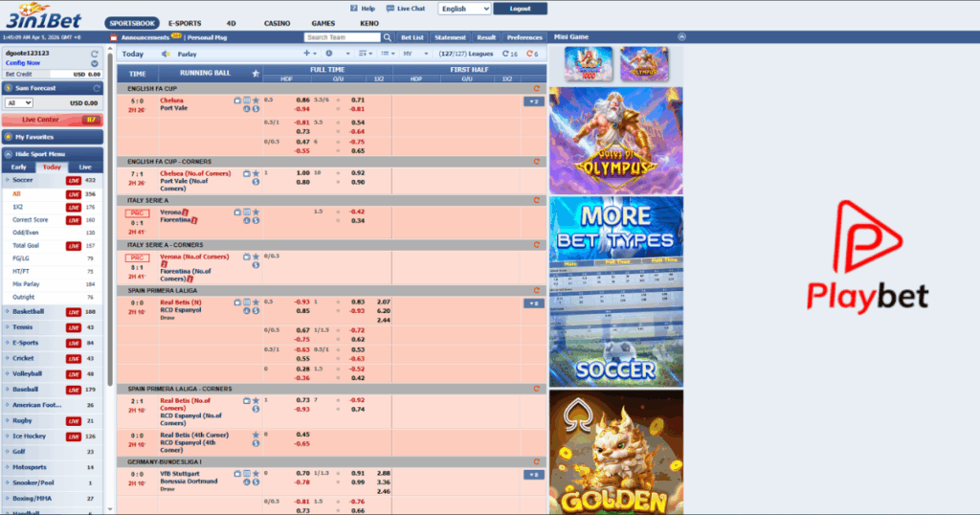The height and width of the screenshot is (515, 980).
Task: Open the dollar icon for Real Betis match
Action: pyautogui.click(x=256, y=310)
